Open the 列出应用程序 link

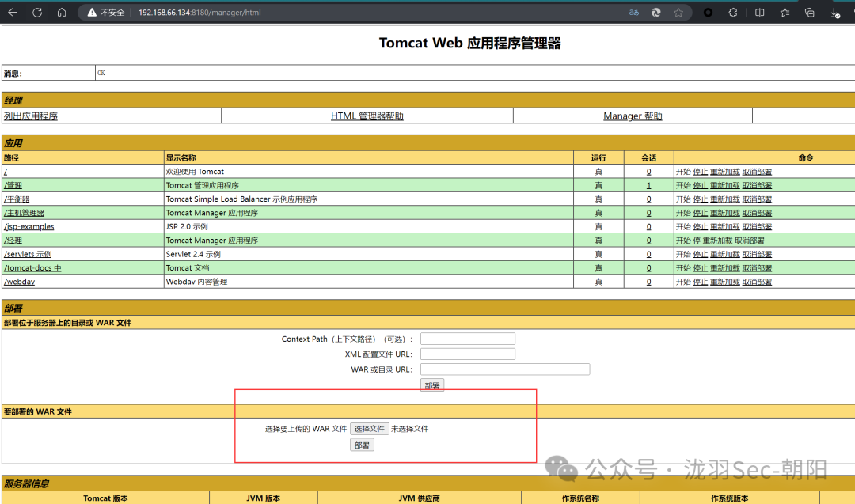pyautogui.click(x=31, y=116)
